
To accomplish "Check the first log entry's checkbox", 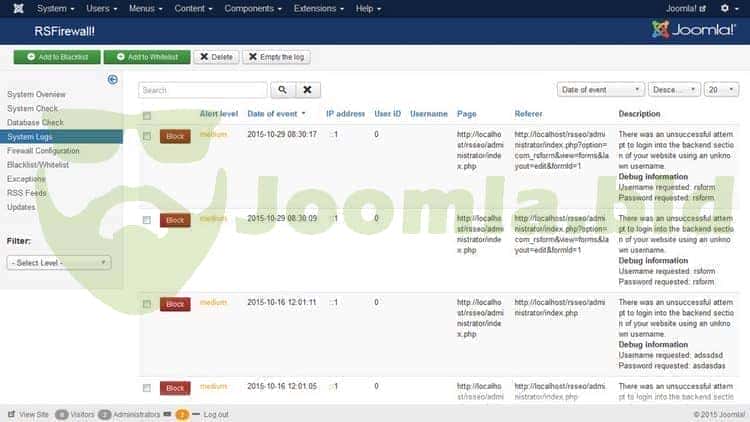I will (147, 135).
